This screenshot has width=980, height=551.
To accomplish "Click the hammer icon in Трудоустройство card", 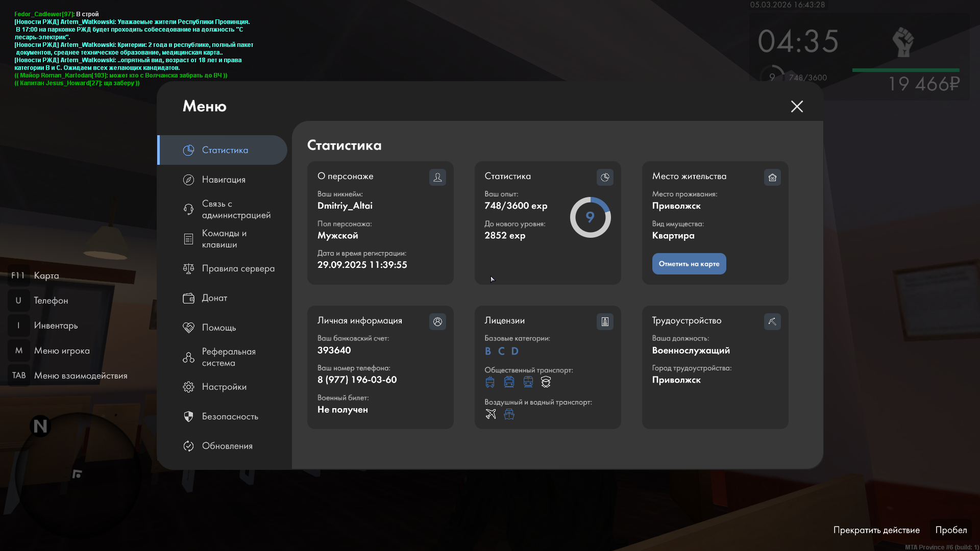I will point(772,321).
